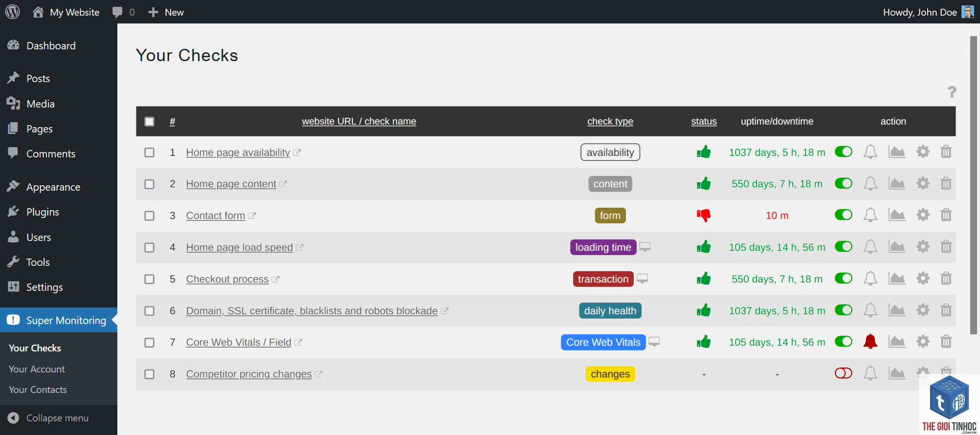This screenshot has height=435, width=980.
Task: Click monitor icon next to Core Web Vitals badge
Action: 654,341
